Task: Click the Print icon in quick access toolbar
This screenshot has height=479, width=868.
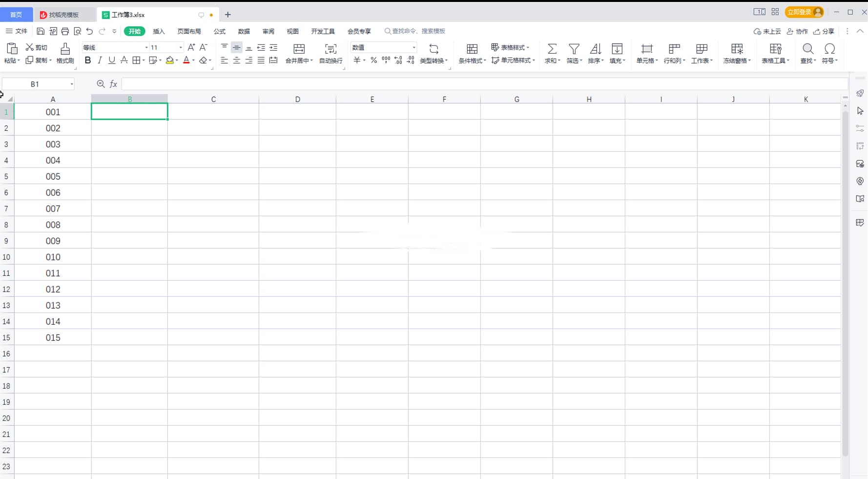Action: 65,31
